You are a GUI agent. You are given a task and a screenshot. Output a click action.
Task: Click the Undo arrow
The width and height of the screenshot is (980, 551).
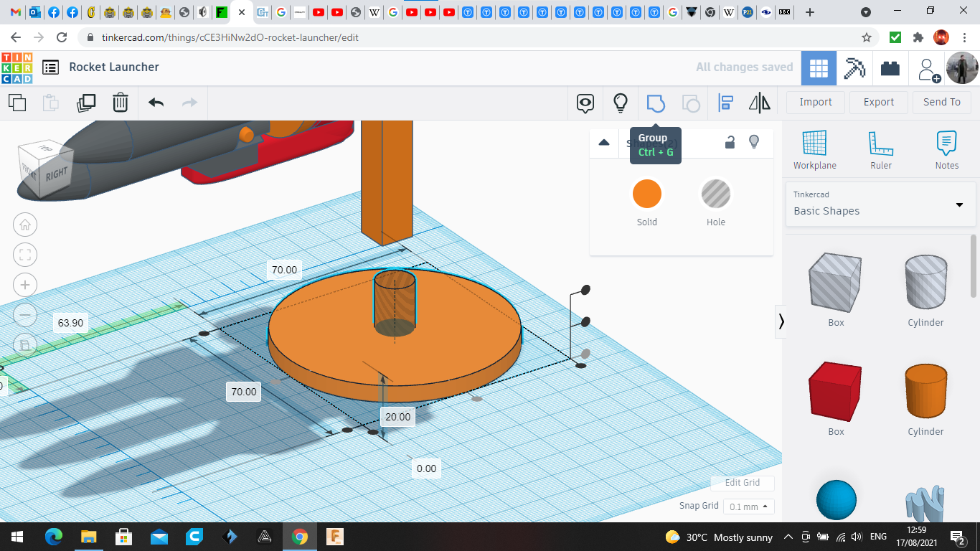pos(156,103)
